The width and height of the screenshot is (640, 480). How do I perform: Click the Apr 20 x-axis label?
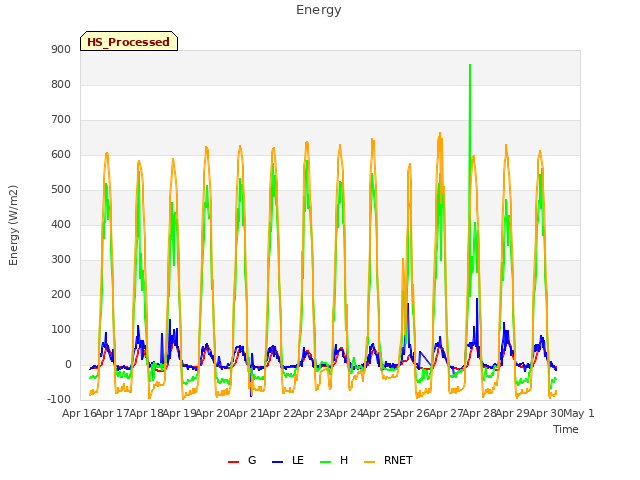pyautogui.click(x=212, y=413)
